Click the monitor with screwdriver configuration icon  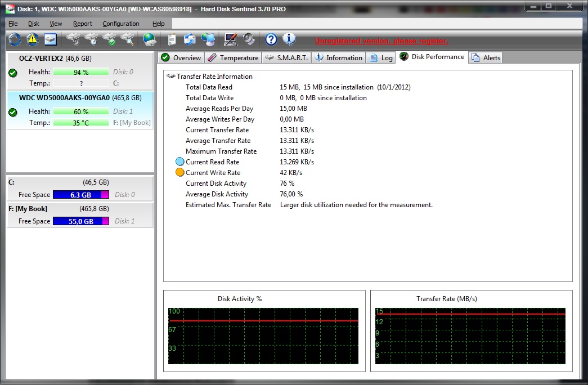click(230, 39)
